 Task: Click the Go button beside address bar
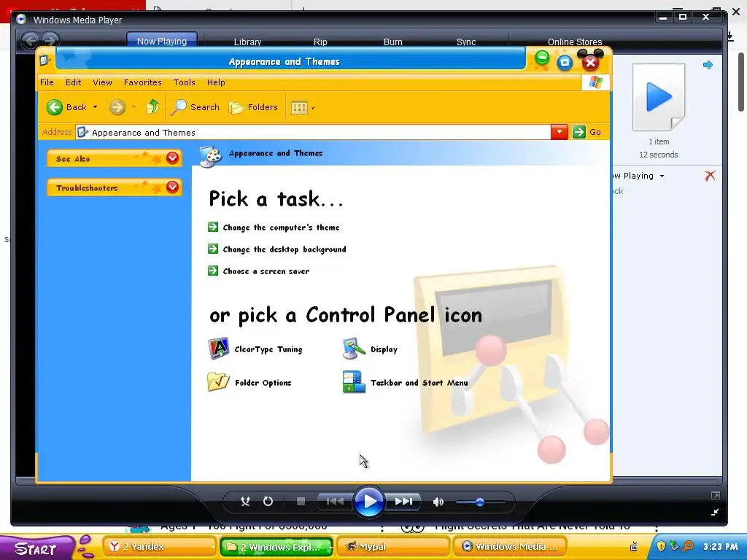tap(587, 132)
